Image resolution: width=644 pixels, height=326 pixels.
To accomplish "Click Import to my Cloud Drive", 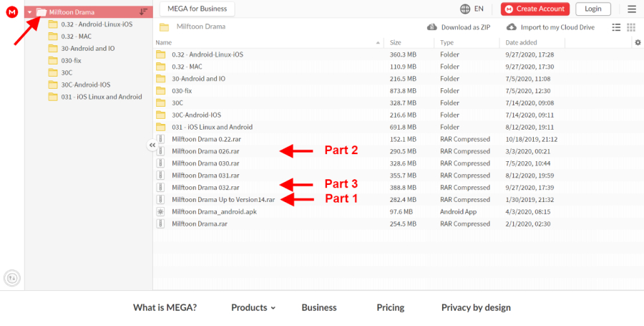I will click(x=557, y=27).
